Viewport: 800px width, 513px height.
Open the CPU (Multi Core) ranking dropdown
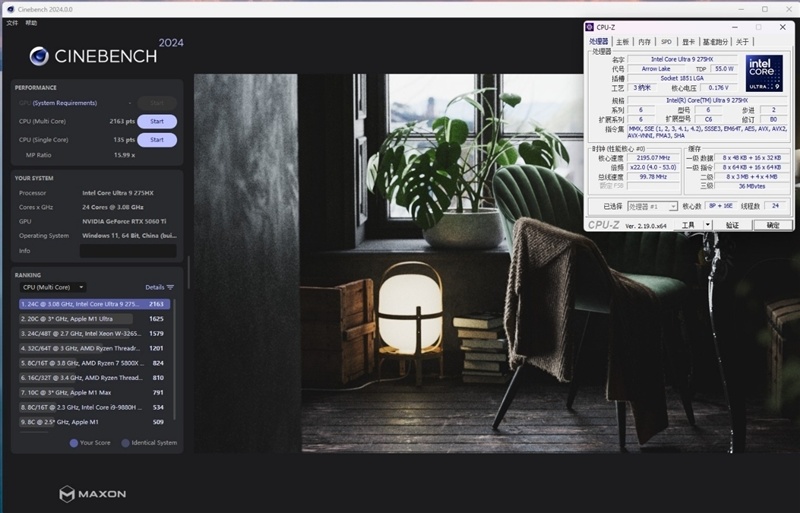(53, 287)
